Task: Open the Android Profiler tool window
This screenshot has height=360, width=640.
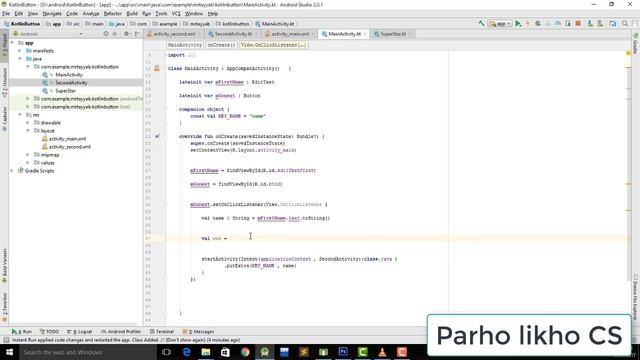Action: [x=121, y=331]
